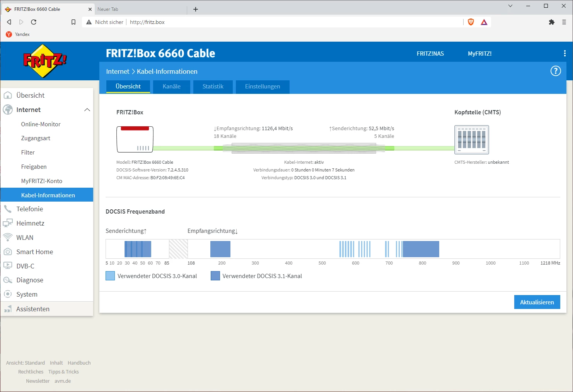The image size is (573, 392).
Task: Open the three-dot options menu in header
Action: (564, 54)
